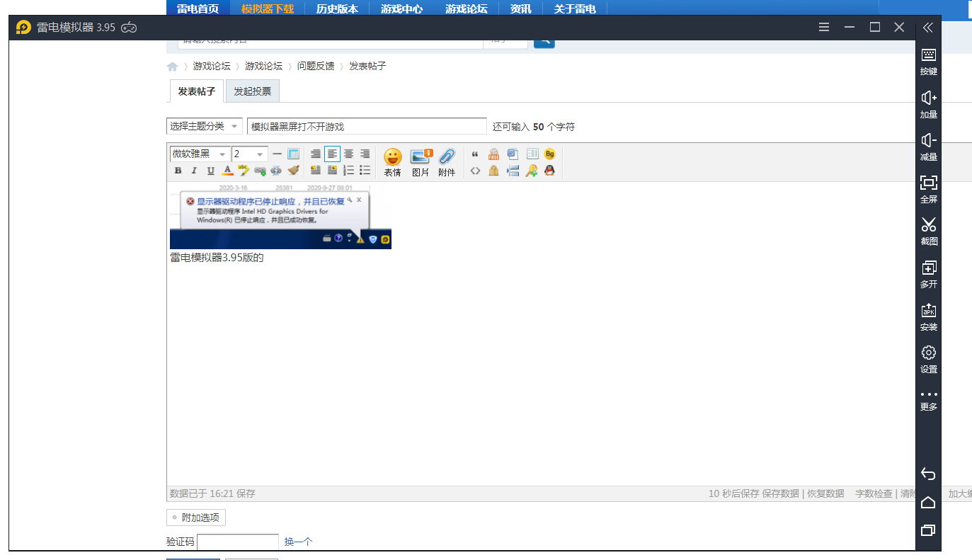Viewport: 972px width, 560px height.
Task: Click the 安装 APK install icon
Action: coord(928,316)
